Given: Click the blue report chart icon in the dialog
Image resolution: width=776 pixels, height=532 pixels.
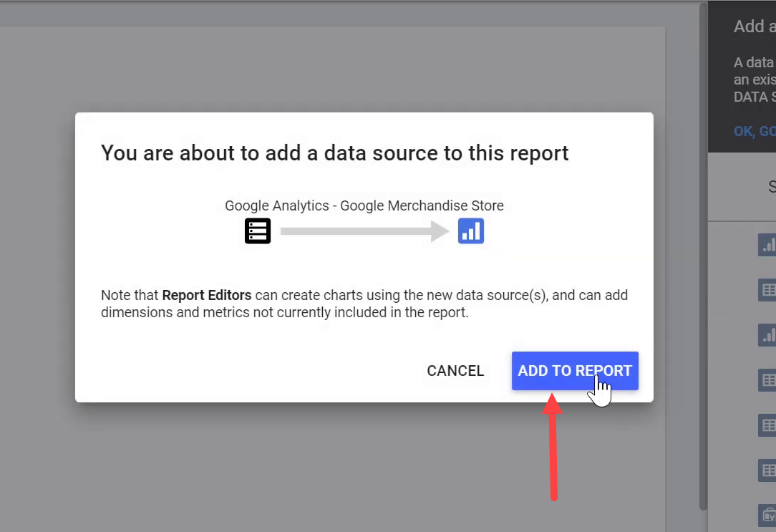Looking at the screenshot, I should pyautogui.click(x=470, y=231).
